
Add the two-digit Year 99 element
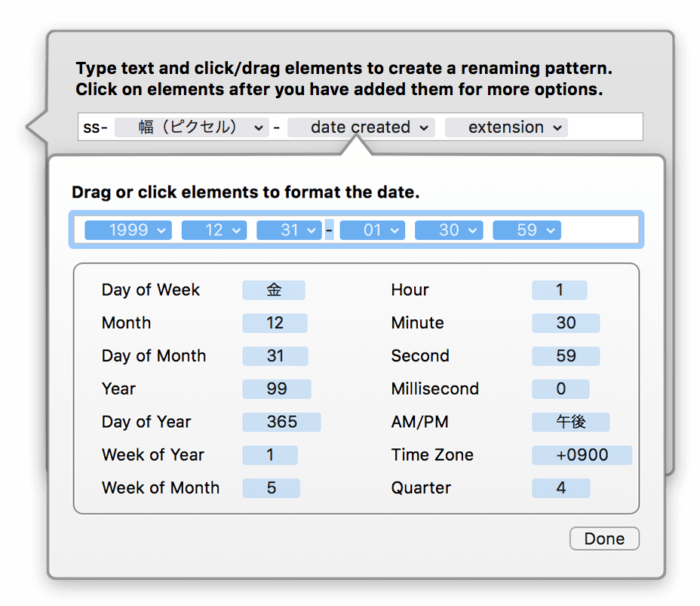[277, 389]
